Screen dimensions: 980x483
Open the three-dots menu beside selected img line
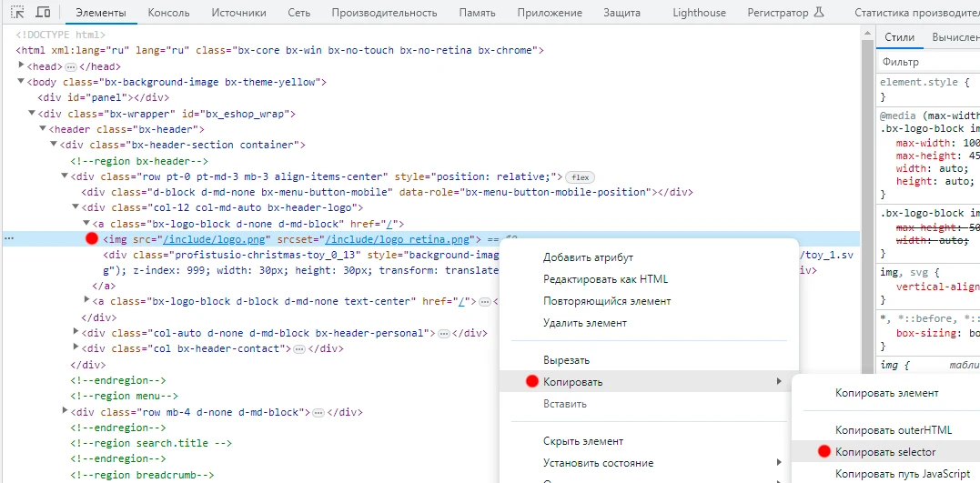pyautogui.click(x=9, y=238)
